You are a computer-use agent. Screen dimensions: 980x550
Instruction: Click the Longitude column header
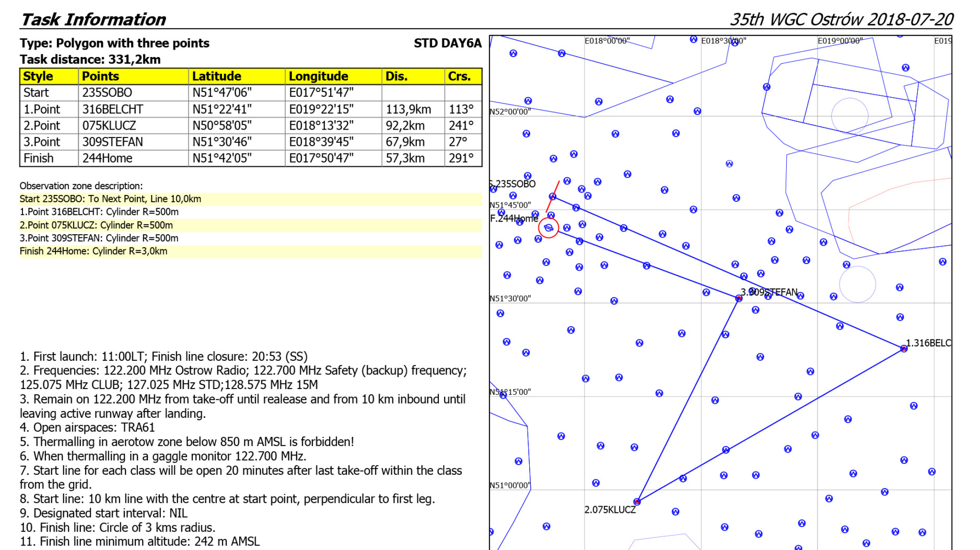(318, 76)
